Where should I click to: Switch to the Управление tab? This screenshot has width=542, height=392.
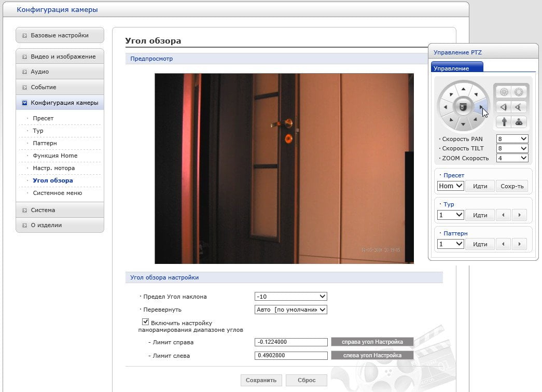457,67
